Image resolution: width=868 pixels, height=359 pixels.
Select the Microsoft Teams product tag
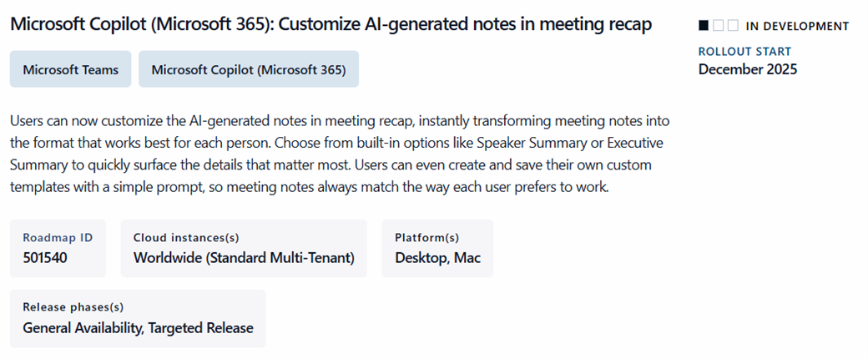pyautogui.click(x=71, y=69)
